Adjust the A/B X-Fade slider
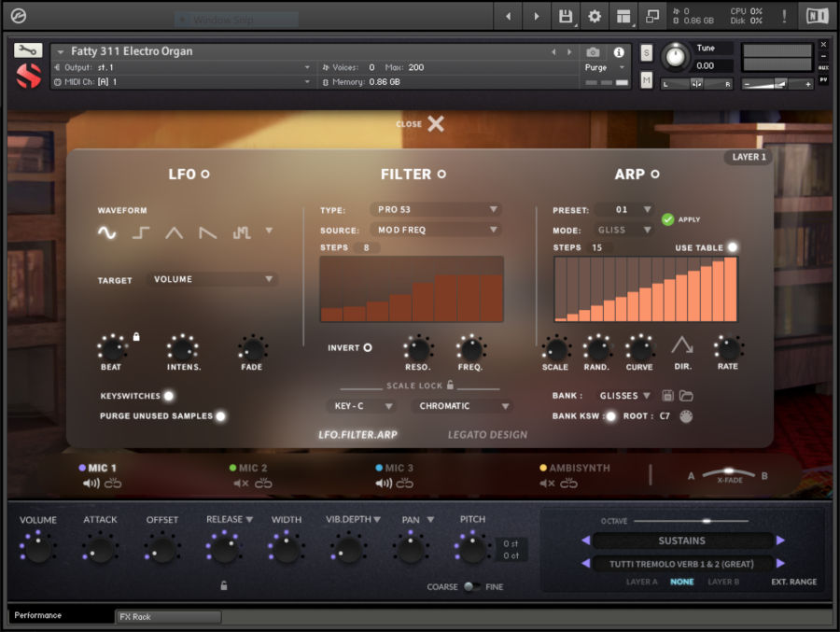This screenshot has width=840, height=632. (729, 472)
